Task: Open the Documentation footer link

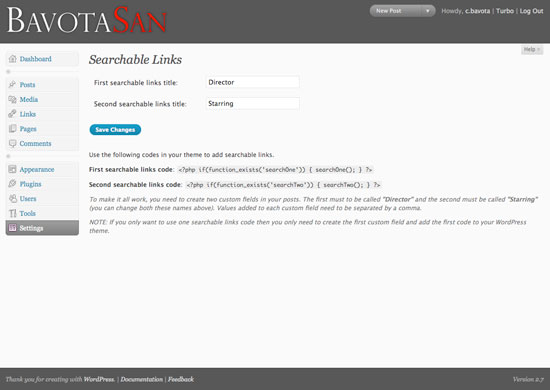Action: pos(142,379)
